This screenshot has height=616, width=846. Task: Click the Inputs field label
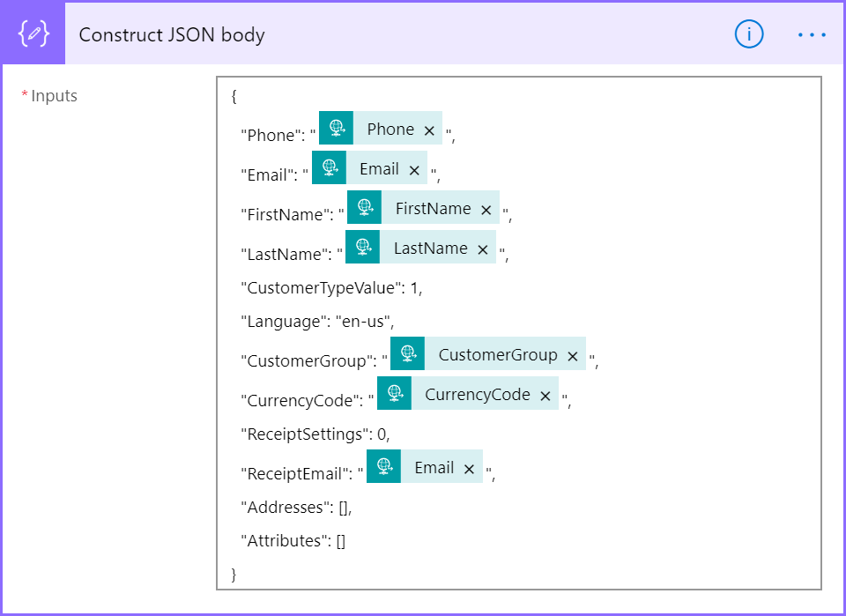tap(54, 96)
